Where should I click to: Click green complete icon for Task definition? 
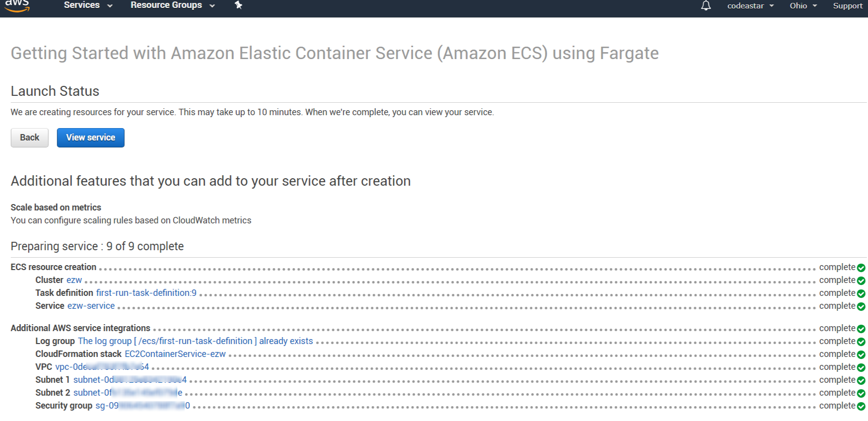point(861,294)
